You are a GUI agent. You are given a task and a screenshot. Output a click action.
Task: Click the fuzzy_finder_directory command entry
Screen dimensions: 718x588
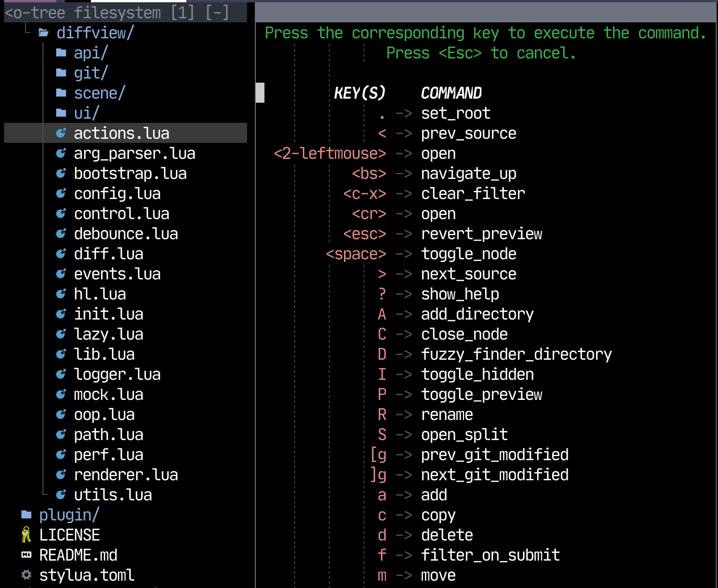[517, 354]
